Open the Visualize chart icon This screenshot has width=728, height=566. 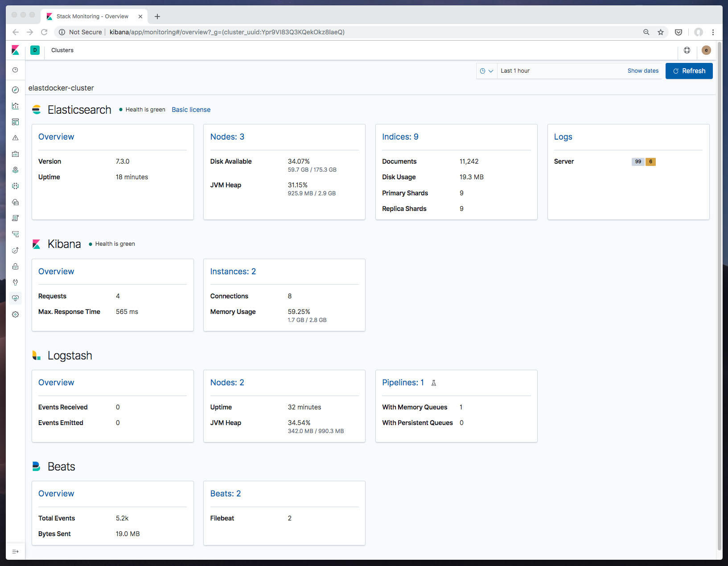coord(15,106)
